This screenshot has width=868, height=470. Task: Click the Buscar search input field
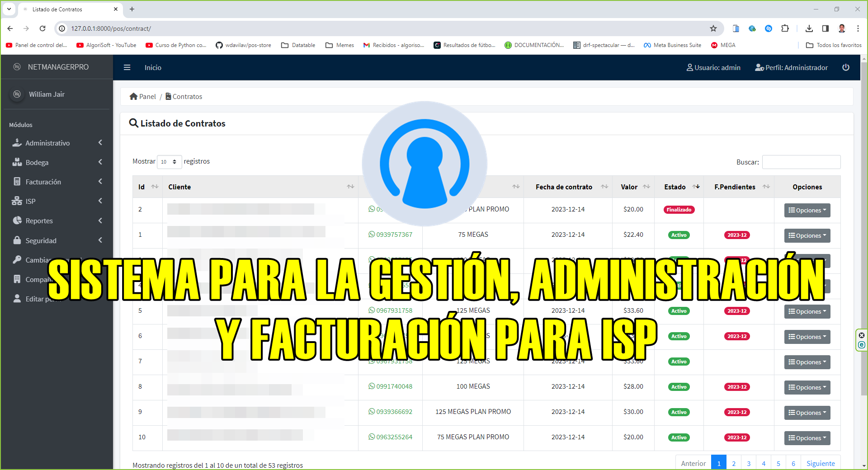click(801, 162)
